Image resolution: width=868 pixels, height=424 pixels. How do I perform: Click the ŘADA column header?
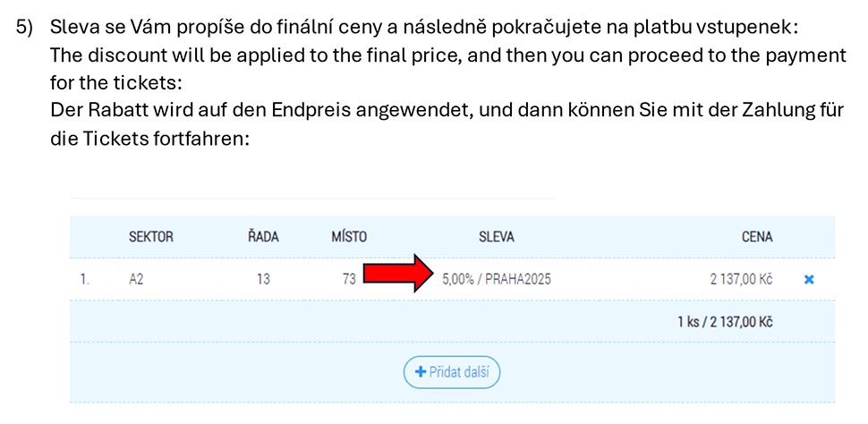(x=263, y=237)
